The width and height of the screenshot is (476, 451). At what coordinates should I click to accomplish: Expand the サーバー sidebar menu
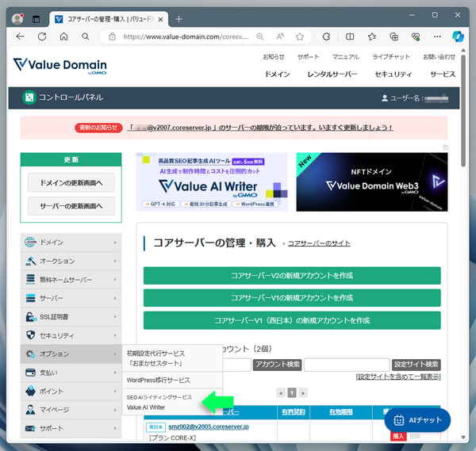[x=71, y=298]
